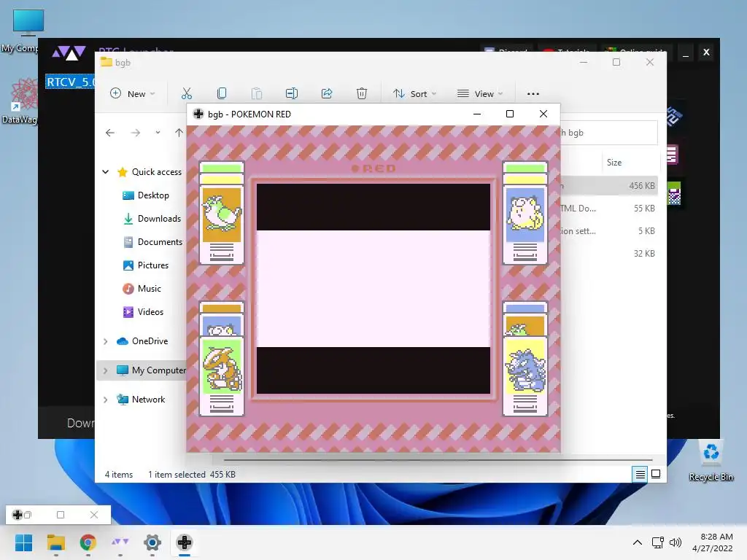Show hidden tray icons chevron
The height and width of the screenshot is (560, 747).
pyautogui.click(x=637, y=542)
